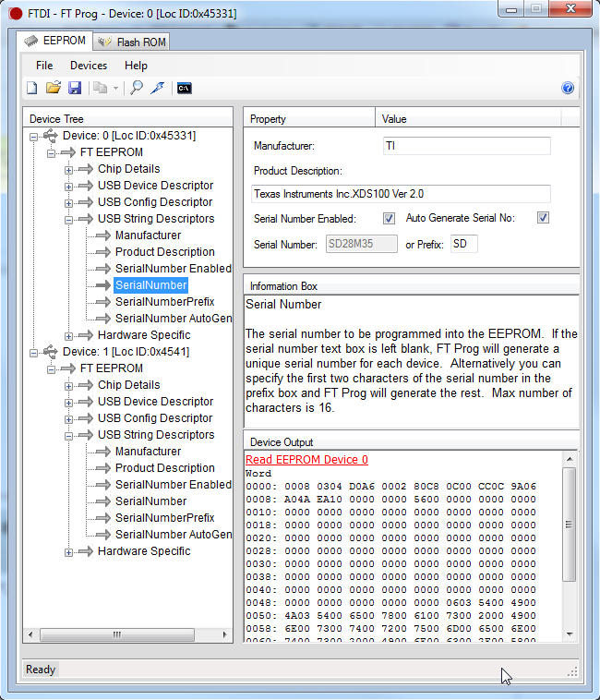This screenshot has width=600, height=700.
Task: Click the copy toolbar icon
Action: 101,88
